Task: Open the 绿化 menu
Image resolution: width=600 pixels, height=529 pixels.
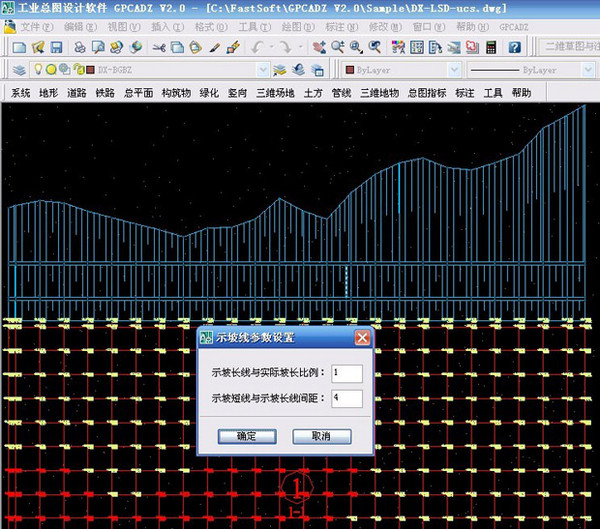Action: (208, 92)
